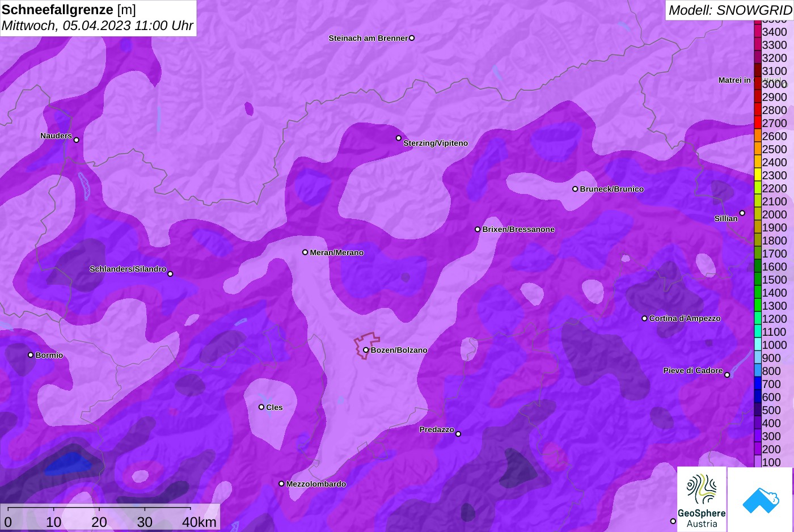This screenshot has height=532, width=794.
Task: Click the 100 legend value
Action: 771,462
